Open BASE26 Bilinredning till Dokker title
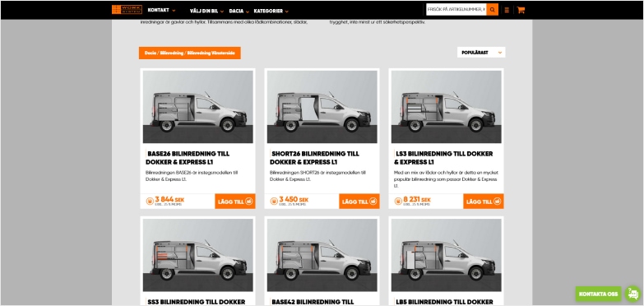This screenshot has width=644, height=306. (188, 158)
